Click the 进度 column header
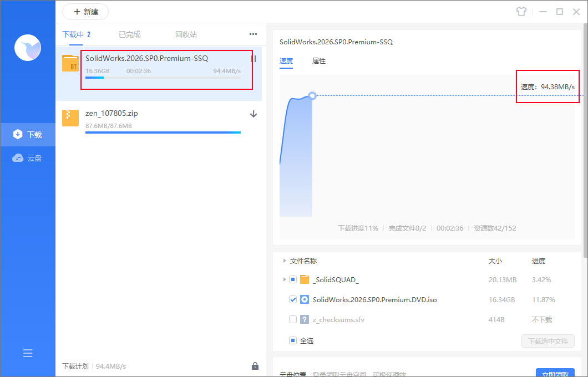 (x=539, y=261)
